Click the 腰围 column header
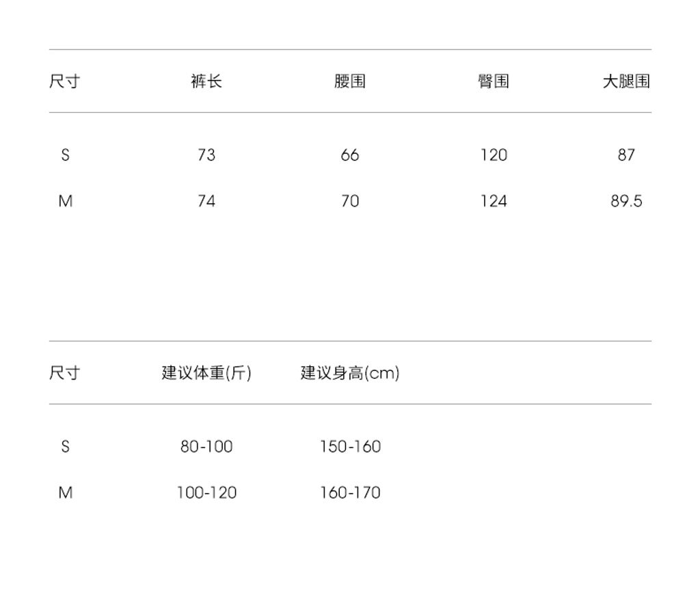700x601 pixels. tap(350, 81)
